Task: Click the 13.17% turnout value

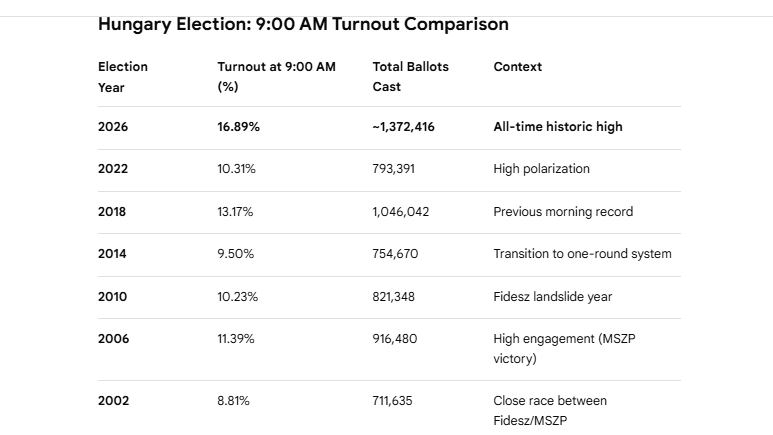Action: point(237,212)
